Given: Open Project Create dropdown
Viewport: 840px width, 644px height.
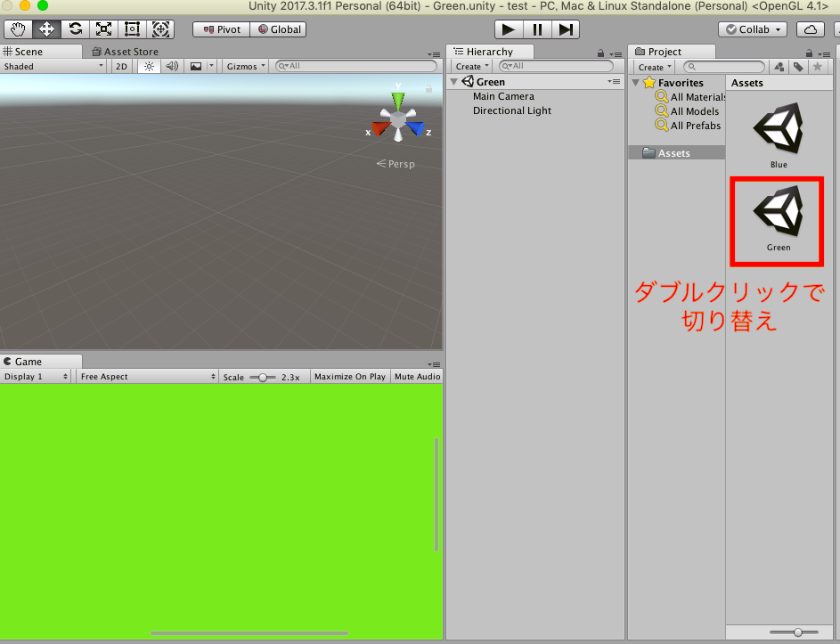Looking at the screenshot, I should [654, 67].
